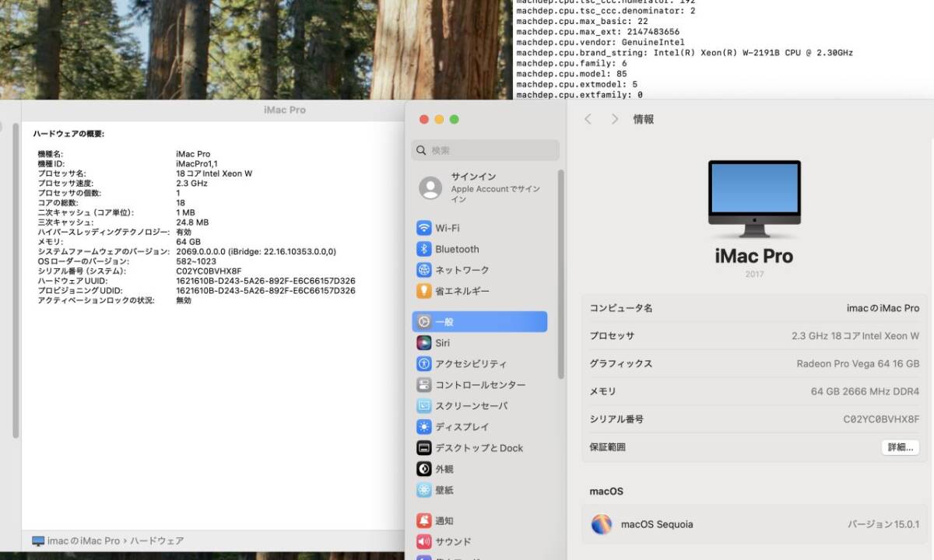Open 詳細... warranty details button
This screenshot has height=560, width=934.
(x=901, y=447)
